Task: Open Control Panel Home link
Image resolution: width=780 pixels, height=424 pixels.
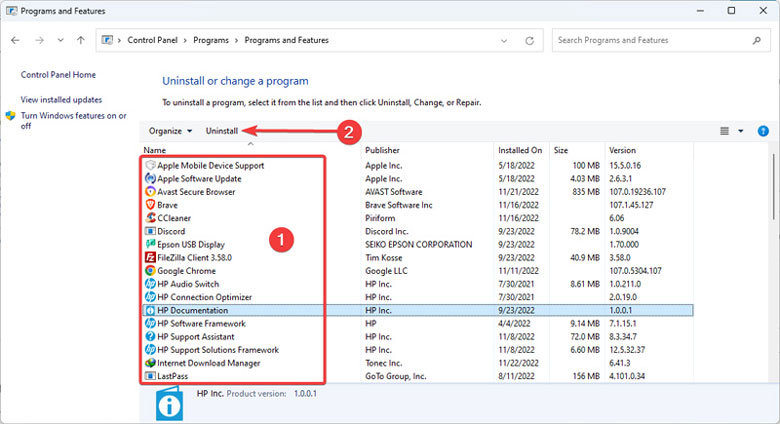Action: 57,75
